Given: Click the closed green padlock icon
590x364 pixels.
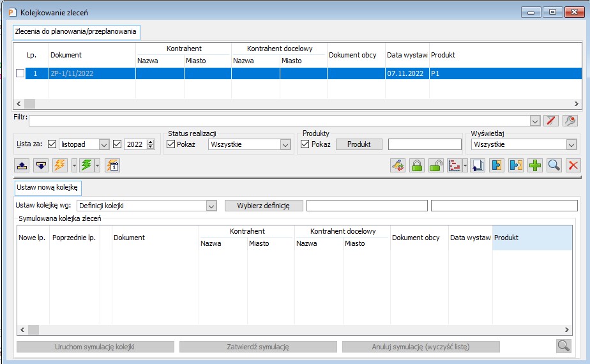Looking at the screenshot, I should (417, 165).
